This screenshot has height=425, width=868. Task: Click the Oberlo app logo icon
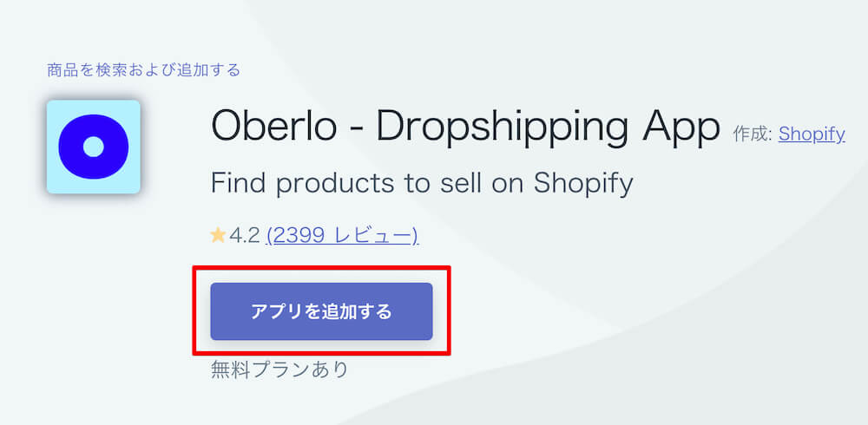tap(94, 147)
